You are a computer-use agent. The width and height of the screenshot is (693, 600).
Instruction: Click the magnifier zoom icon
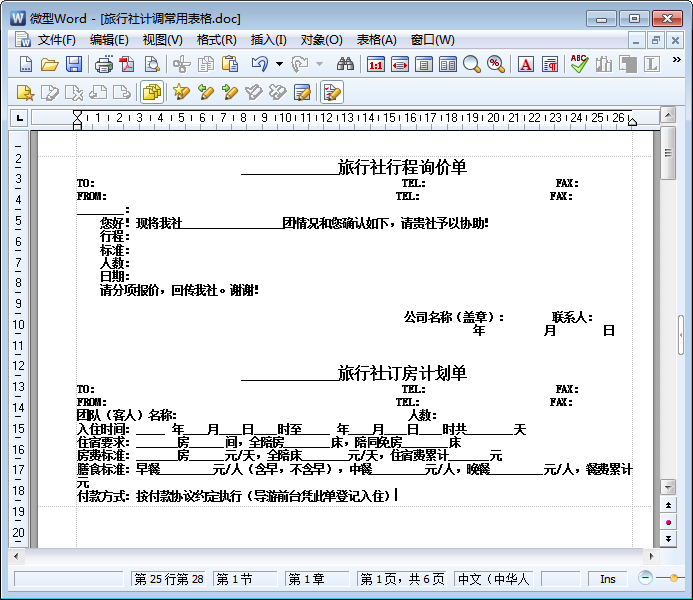pyautogui.click(x=472, y=65)
